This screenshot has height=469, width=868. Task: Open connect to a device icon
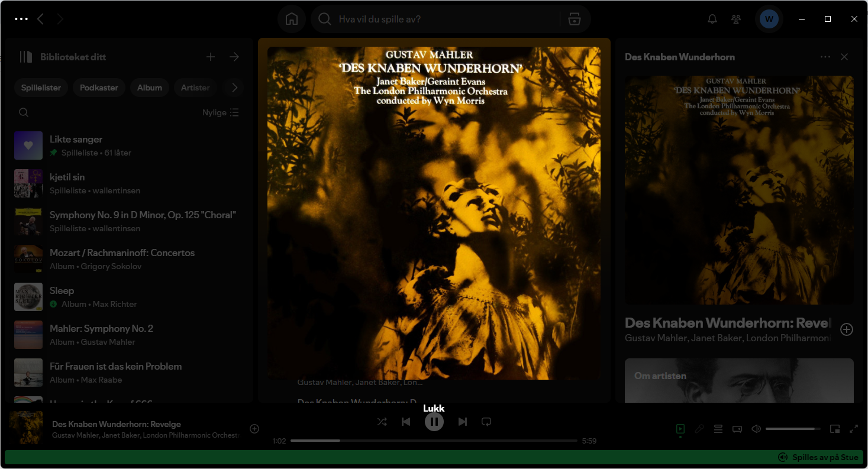[737, 429]
